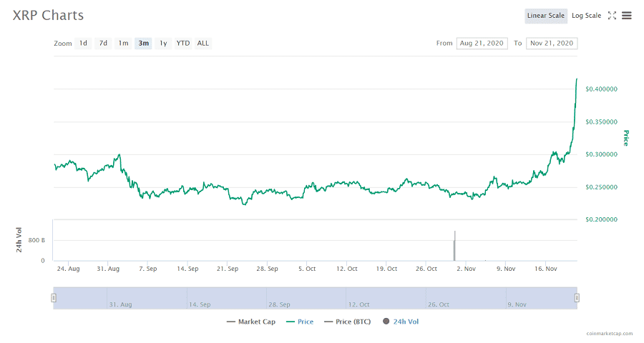The image size is (644, 343).
Task: Click the 21. Sep date axis label
Action: click(228, 269)
